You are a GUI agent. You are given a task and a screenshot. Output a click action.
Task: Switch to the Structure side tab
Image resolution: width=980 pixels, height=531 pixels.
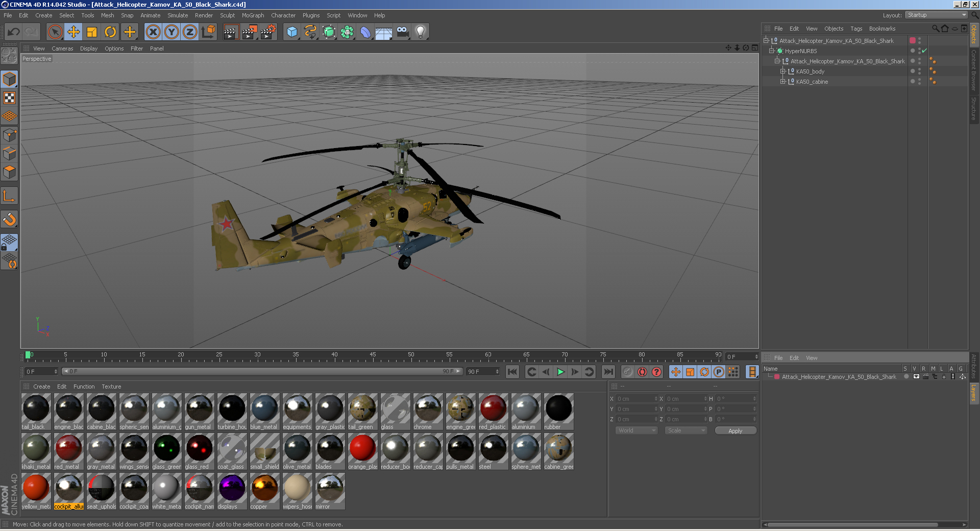click(974, 108)
